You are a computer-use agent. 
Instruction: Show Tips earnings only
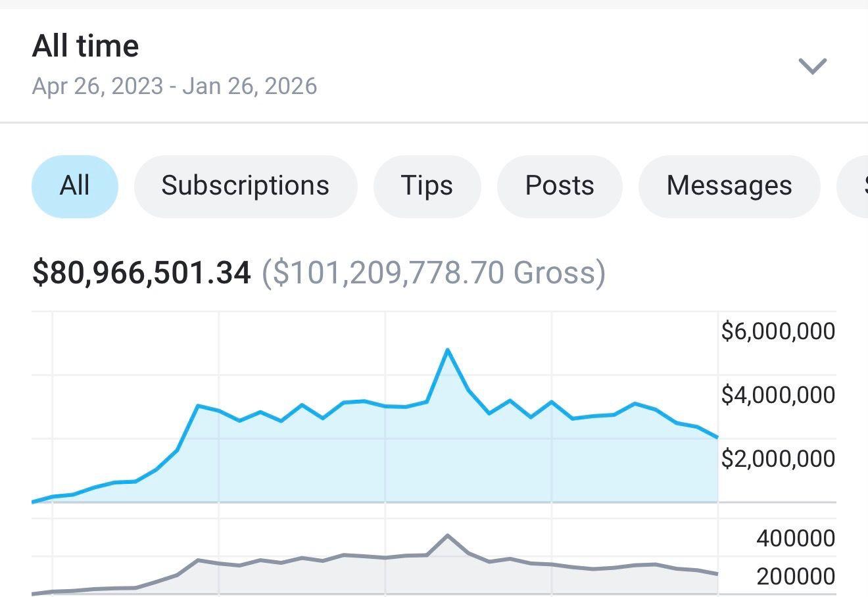pyautogui.click(x=427, y=186)
